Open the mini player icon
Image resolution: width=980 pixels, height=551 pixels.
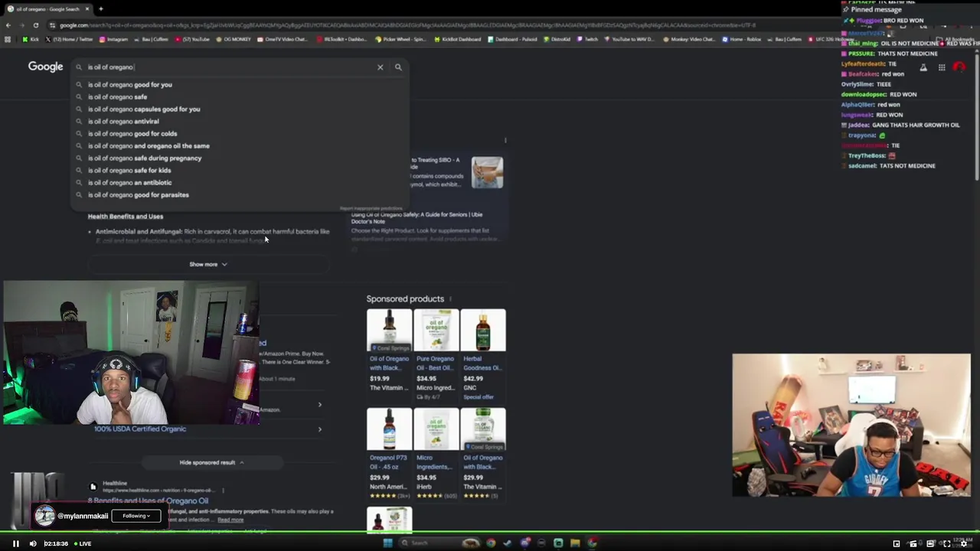point(897,544)
